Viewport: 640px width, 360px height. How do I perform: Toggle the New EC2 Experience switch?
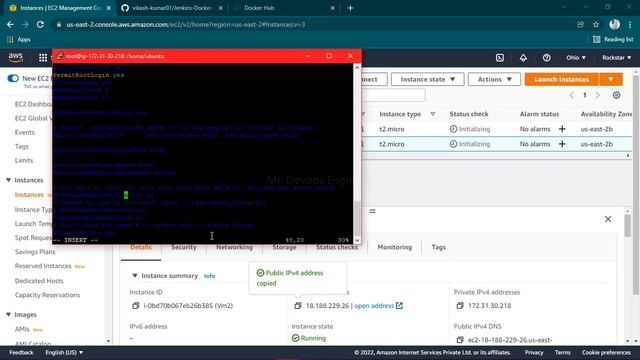click(x=13, y=78)
